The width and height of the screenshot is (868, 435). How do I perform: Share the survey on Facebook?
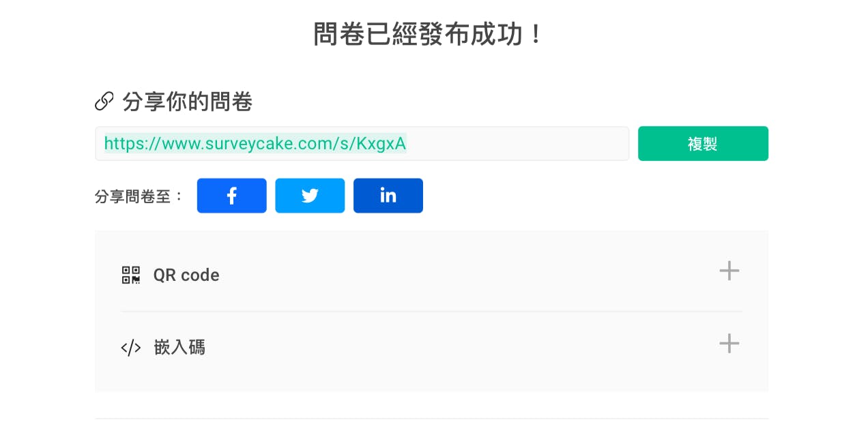[x=231, y=196]
